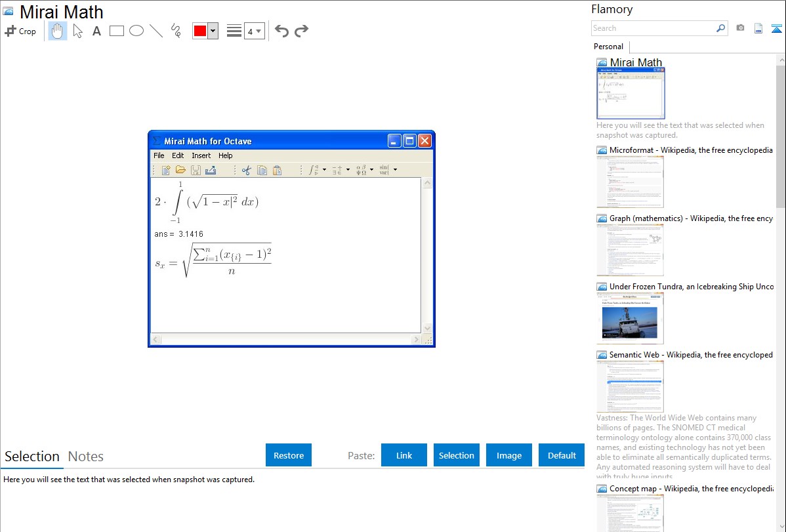
Task: Select the Mirai Math snapshot thumbnail
Action: (x=631, y=93)
